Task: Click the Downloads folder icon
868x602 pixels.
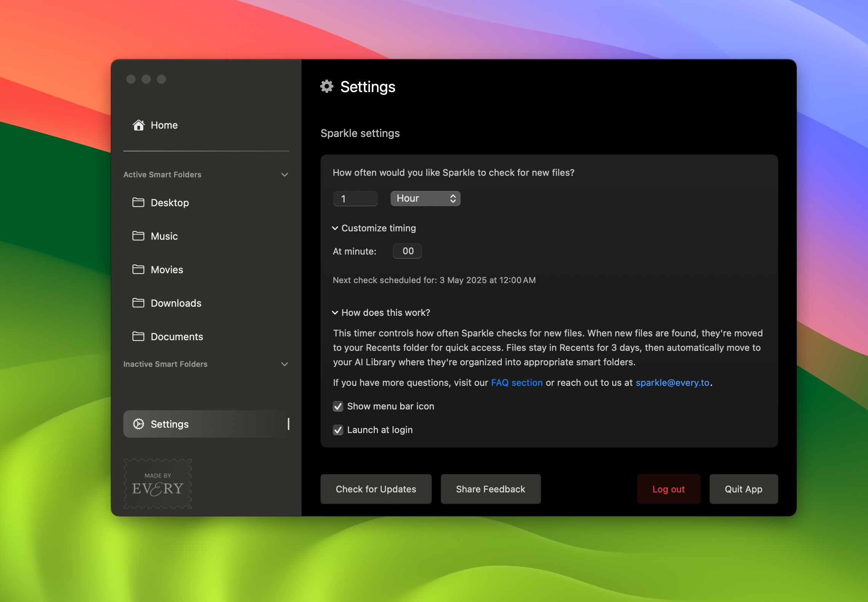Action: coord(138,303)
